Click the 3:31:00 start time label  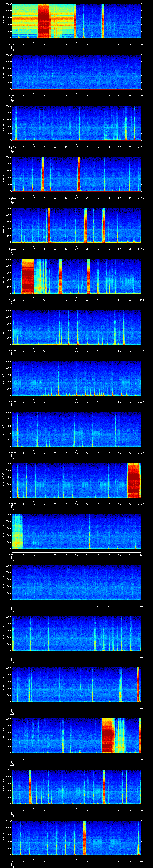pyautogui.click(x=12, y=504)
